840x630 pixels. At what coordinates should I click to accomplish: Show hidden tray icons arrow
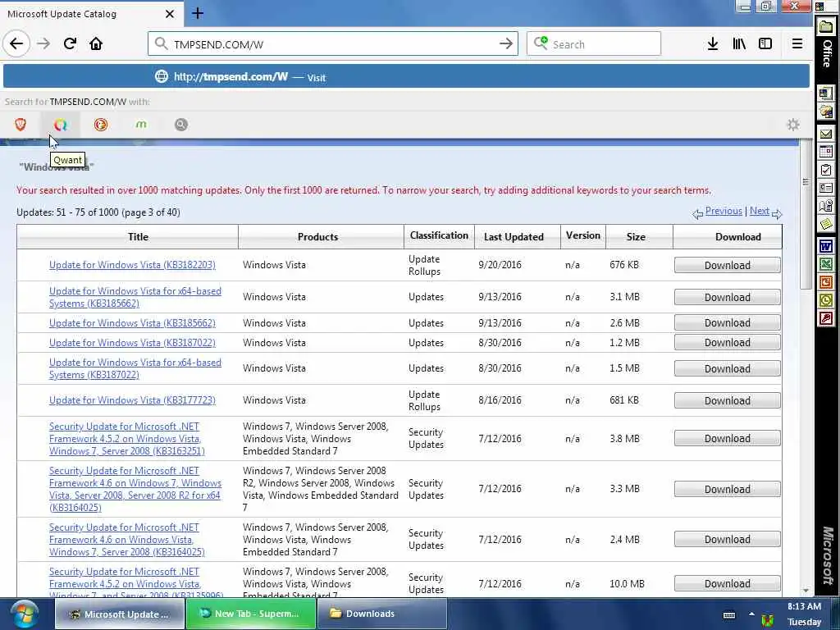[751, 614]
